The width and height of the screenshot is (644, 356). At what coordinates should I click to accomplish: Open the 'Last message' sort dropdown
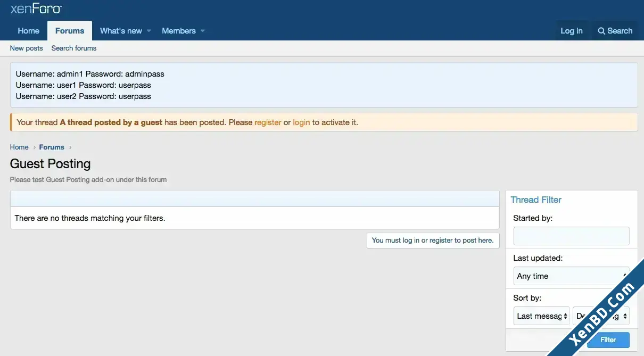[541, 316]
